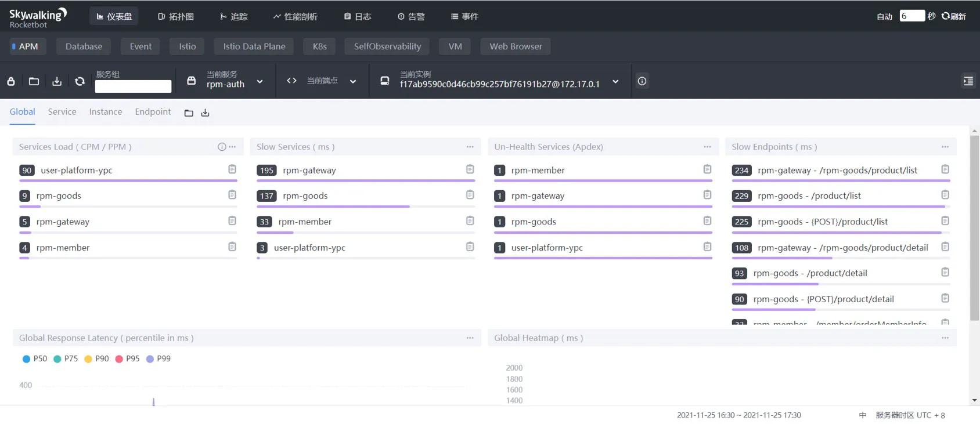Click the export icon next to the Endpoint tab

pyautogui.click(x=205, y=113)
